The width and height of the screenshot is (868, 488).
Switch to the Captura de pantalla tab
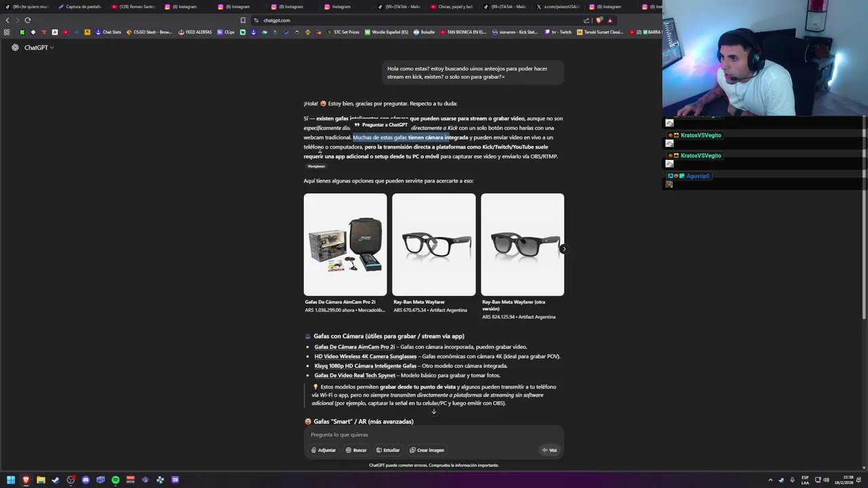click(x=80, y=7)
